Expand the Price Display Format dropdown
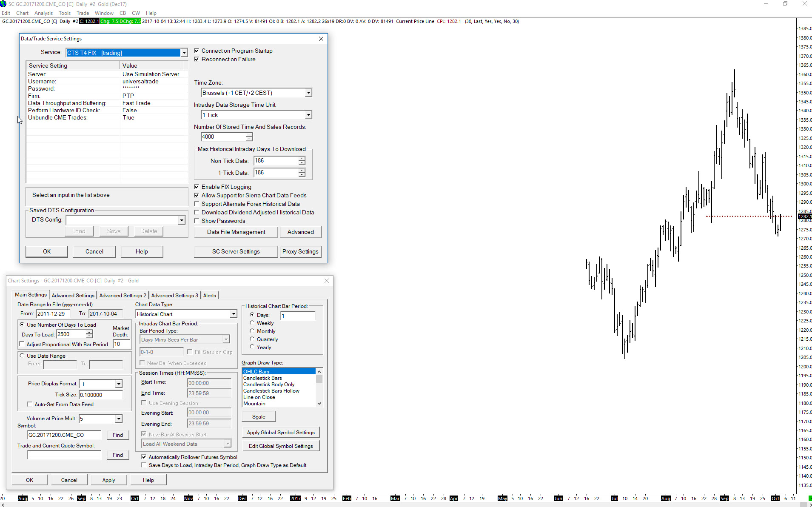The height and width of the screenshot is (507, 812). [119, 384]
